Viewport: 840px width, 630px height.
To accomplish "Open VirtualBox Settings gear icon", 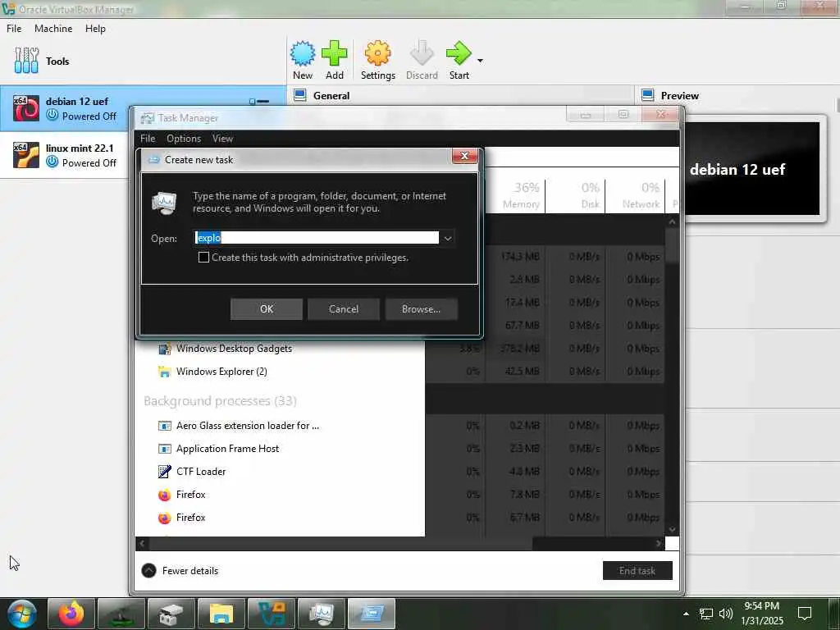I will [377, 60].
